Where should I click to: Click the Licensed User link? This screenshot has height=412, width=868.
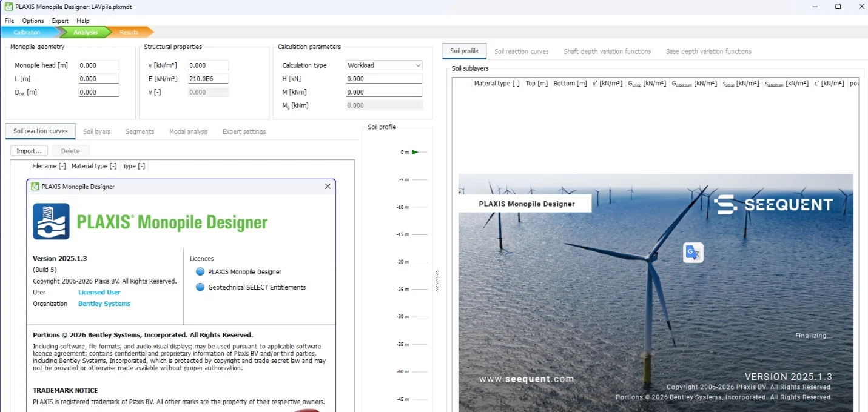[x=99, y=292]
